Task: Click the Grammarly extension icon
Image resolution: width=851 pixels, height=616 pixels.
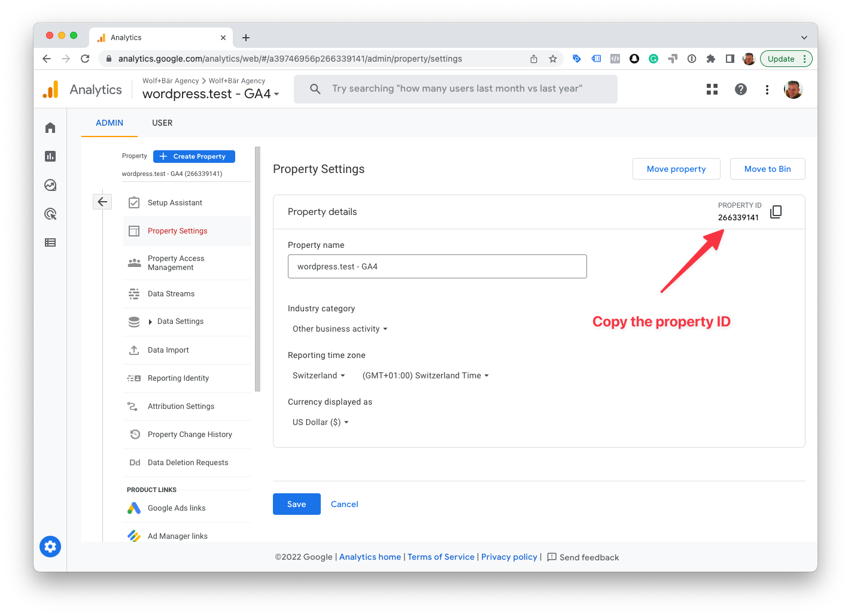Action: [654, 59]
